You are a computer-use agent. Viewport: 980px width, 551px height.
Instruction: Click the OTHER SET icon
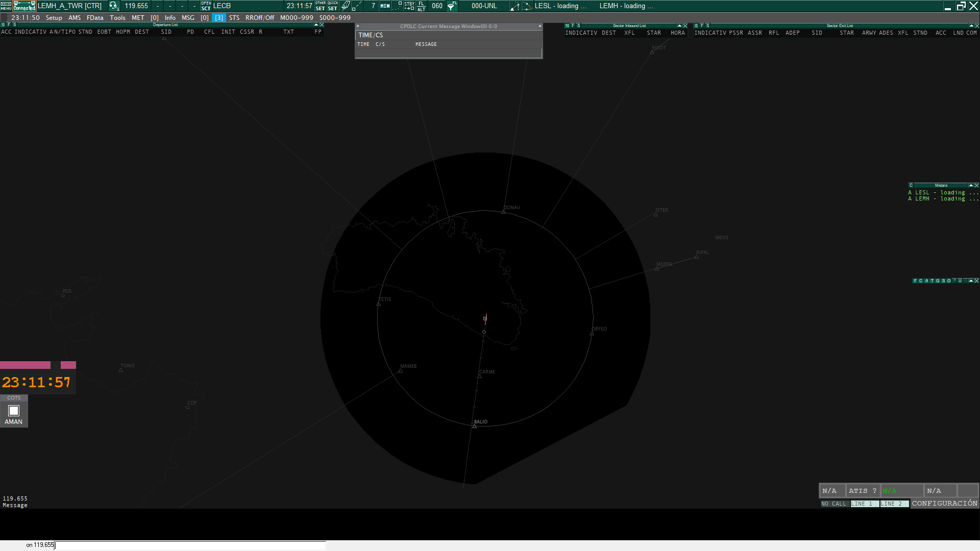(321, 6)
